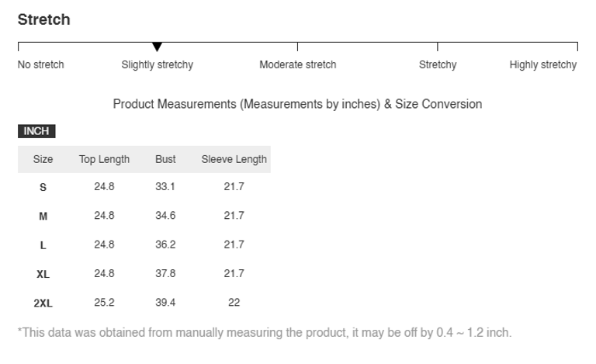Image resolution: width=596 pixels, height=364 pixels.
Task: Select the 2XL size row
Action: coord(43,303)
